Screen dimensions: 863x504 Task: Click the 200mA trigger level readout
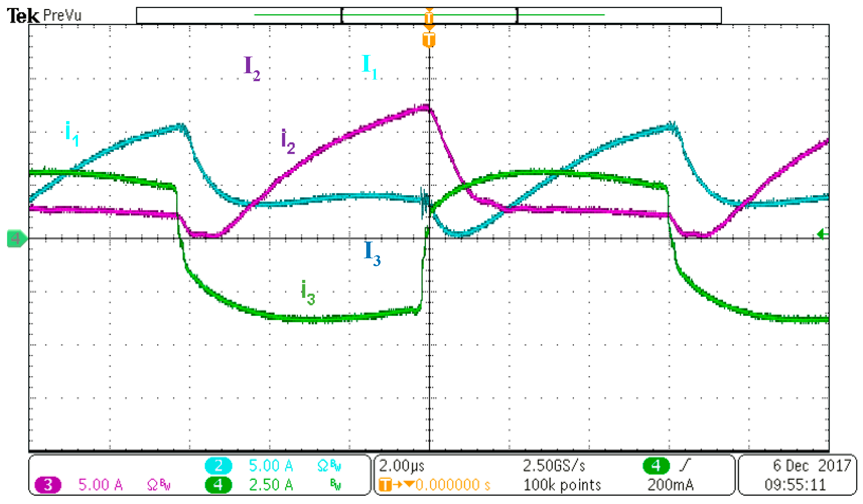(670, 485)
